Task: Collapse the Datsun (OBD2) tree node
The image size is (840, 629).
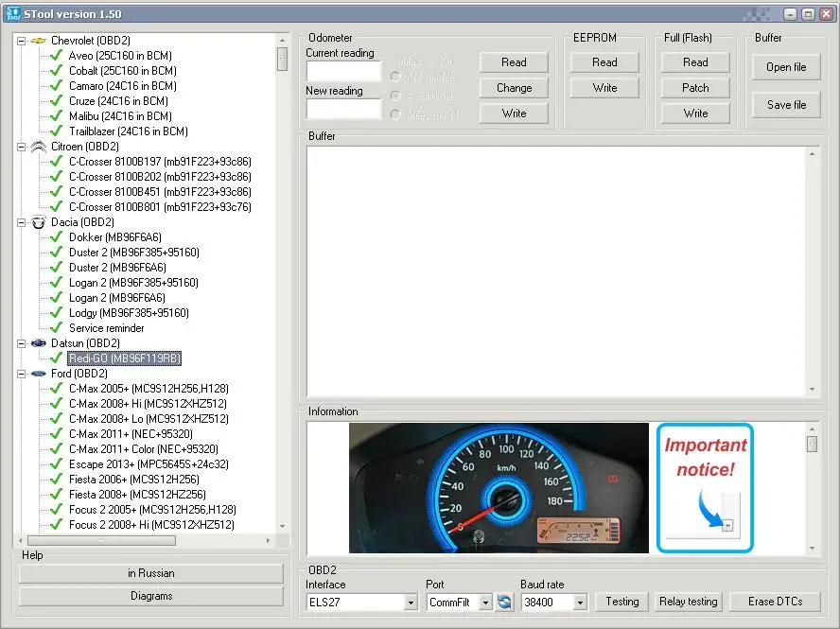Action: [x=21, y=343]
